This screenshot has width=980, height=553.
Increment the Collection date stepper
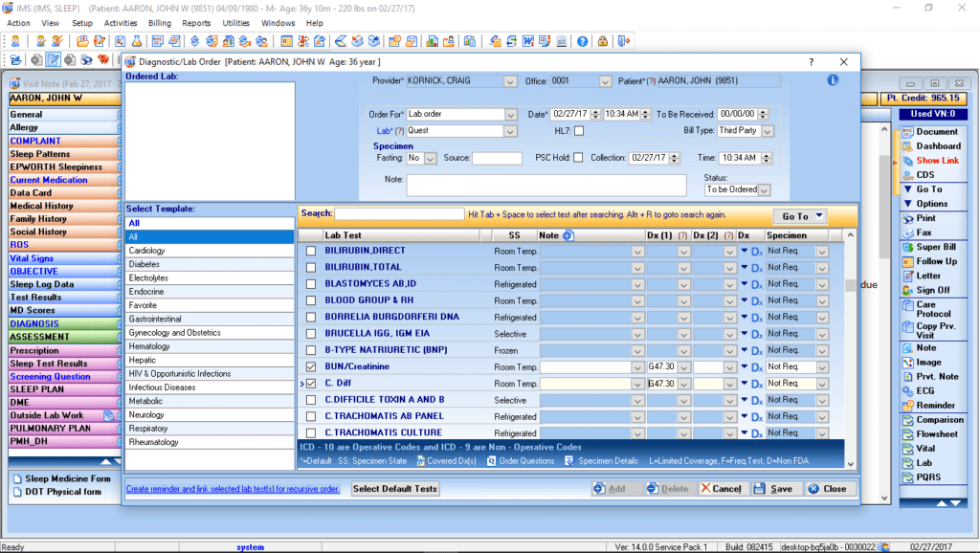674,154
